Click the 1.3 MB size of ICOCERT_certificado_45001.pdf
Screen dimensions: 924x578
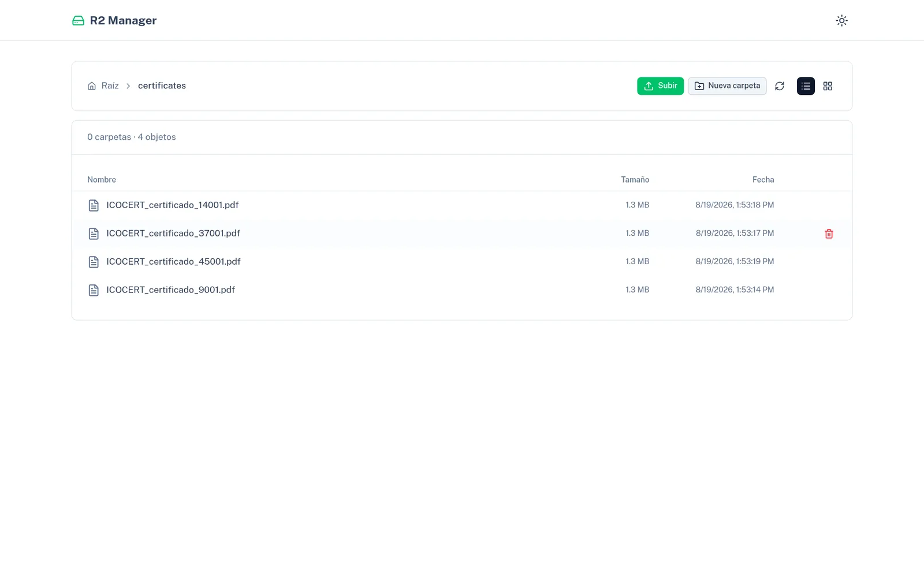point(637,262)
